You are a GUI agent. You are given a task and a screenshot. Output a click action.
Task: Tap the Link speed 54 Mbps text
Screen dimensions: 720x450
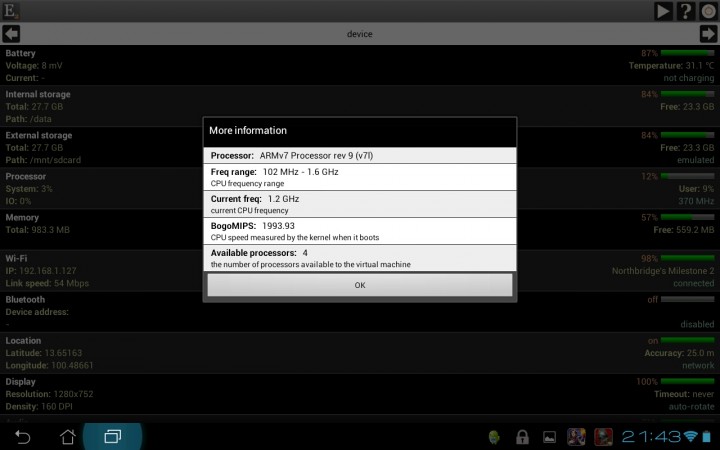(47, 283)
